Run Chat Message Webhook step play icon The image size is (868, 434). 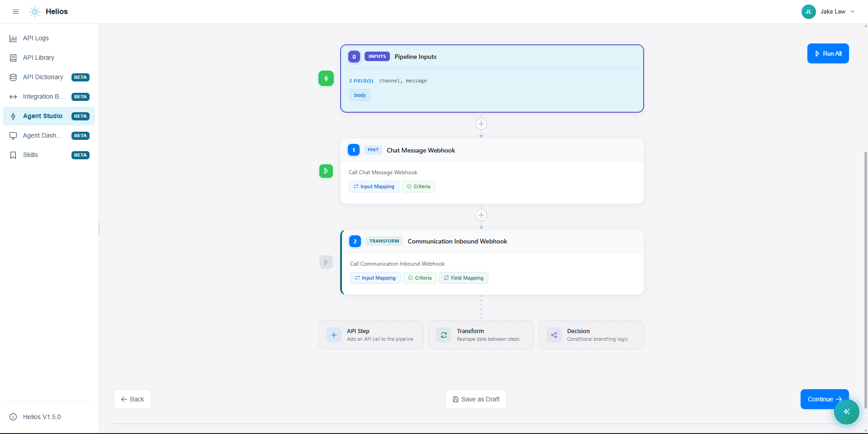[326, 171]
